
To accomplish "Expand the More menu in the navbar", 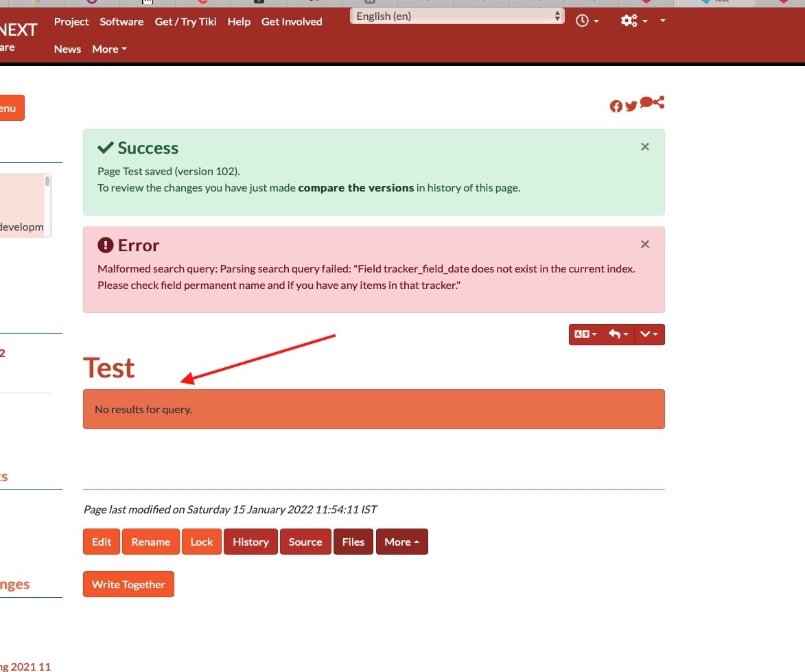I will pyautogui.click(x=109, y=49).
